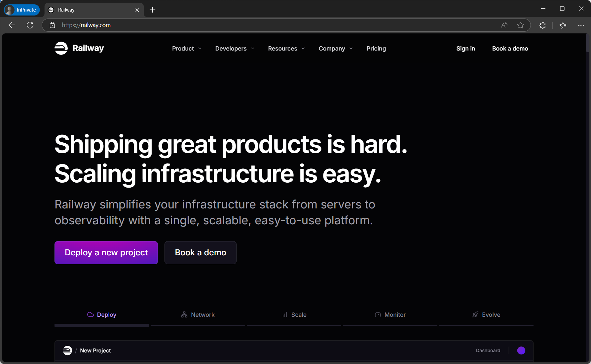Expand the Developers menu
Screen dimensions: 591x364
coord(235,49)
